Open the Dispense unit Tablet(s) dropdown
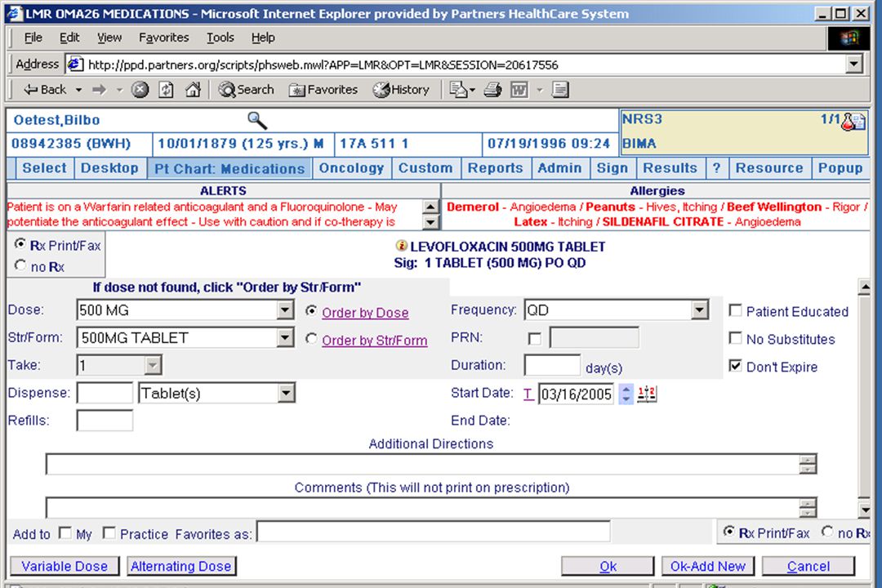The height and width of the screenshot is (588, 882). tap(287, 393)
